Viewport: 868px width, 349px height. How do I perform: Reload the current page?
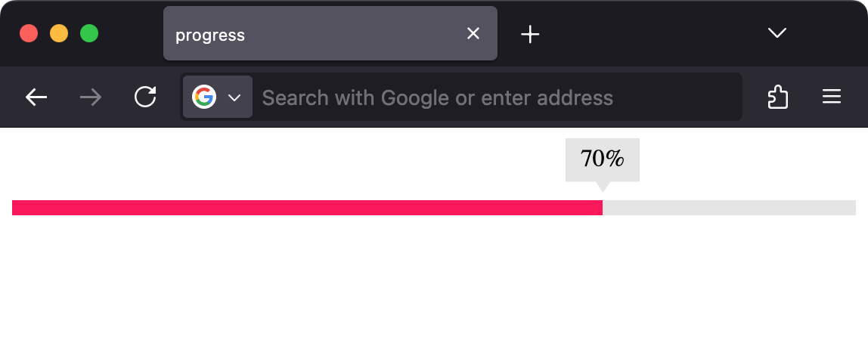(x=146, y=97)
